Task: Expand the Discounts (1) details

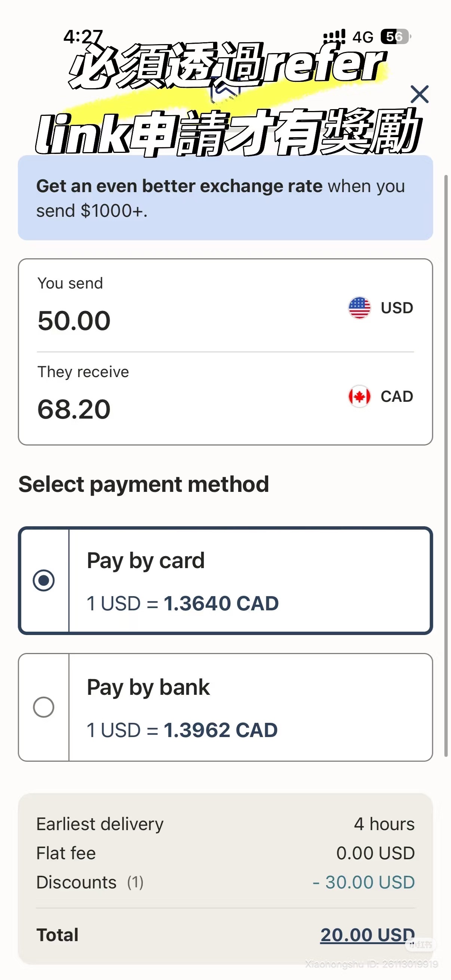Action: (90, 882)
